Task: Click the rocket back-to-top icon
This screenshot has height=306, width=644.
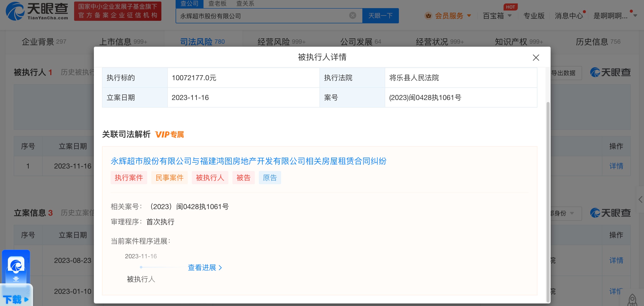Action: click(632, 300)
